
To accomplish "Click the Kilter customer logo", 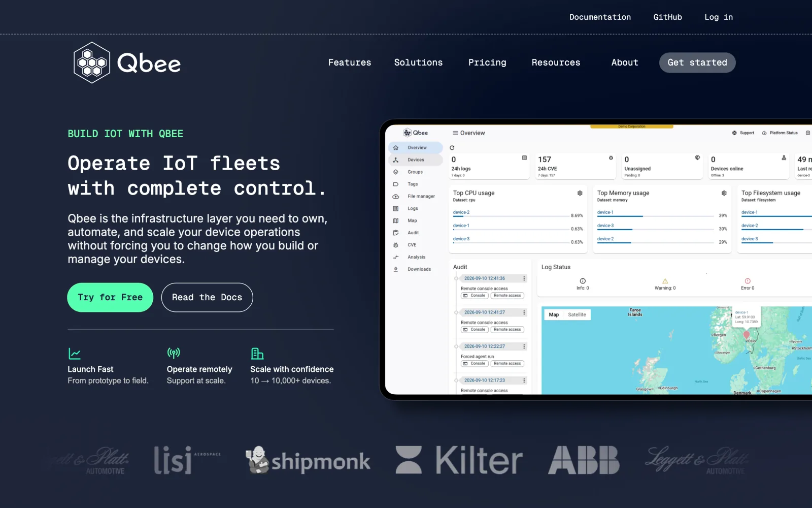I will 459,460.
